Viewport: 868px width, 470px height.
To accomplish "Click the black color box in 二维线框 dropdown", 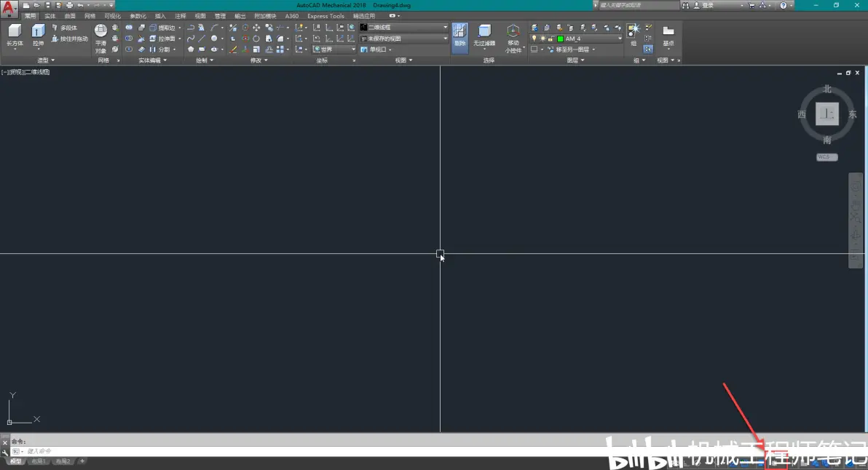I will pyautogui.click(x=363, y=27).
